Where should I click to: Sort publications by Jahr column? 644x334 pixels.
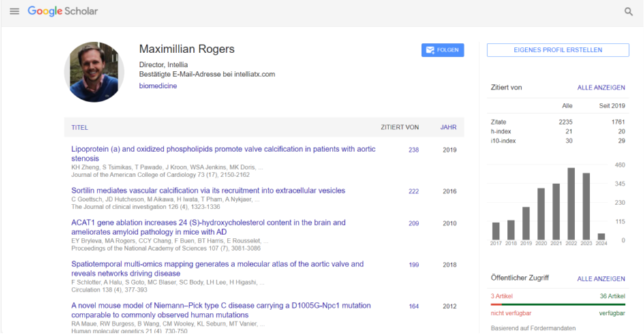click(x=448, y=127)
